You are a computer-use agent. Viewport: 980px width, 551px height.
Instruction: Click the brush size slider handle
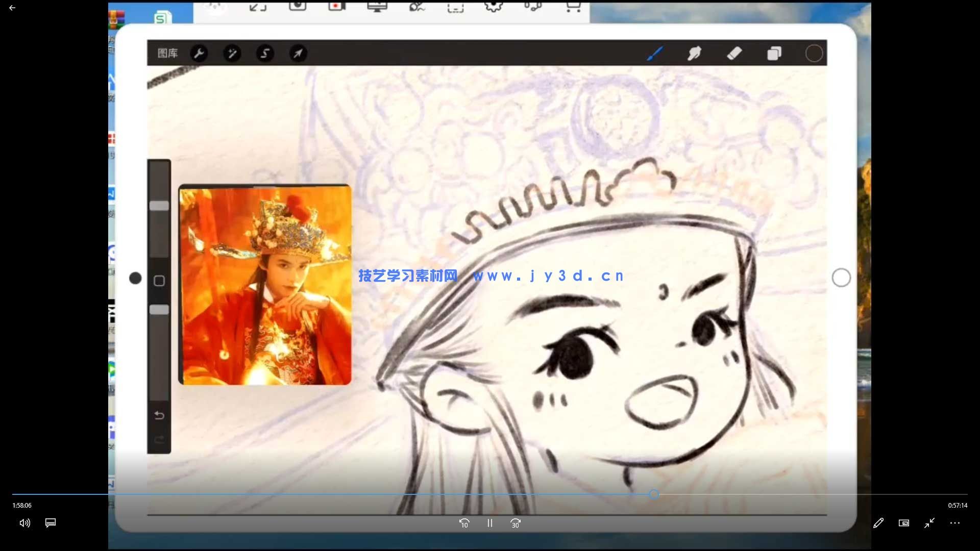click(159, 206)
